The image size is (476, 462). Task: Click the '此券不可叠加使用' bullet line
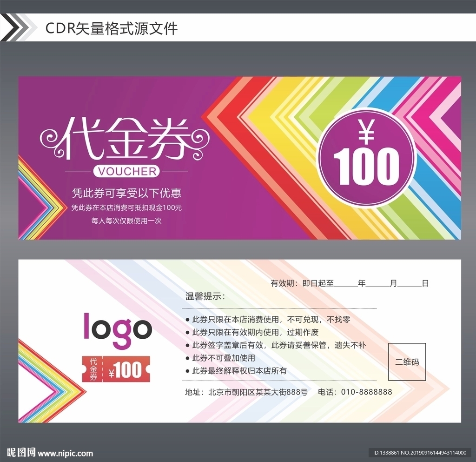(220, 358)
